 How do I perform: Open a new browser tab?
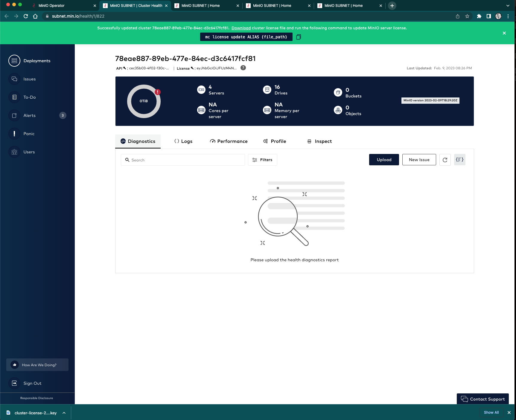pos(392,6)
